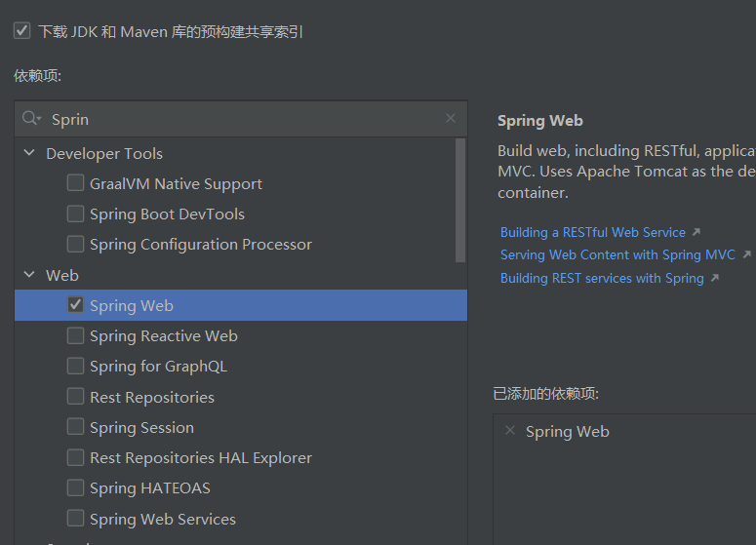Enable Spring for GraphQL checkbox
The image size is (756, 545).
click(x=76, y=366)
